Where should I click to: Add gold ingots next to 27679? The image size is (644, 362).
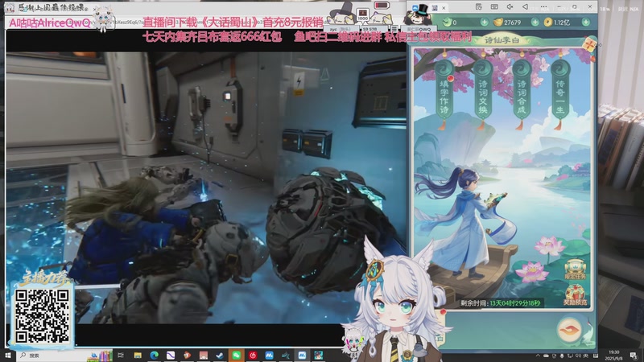(x=535, y=23)
